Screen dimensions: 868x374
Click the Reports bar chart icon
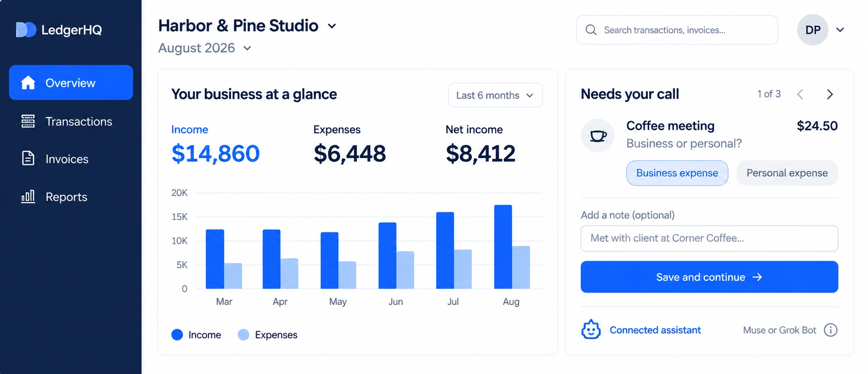click(28, 196)
